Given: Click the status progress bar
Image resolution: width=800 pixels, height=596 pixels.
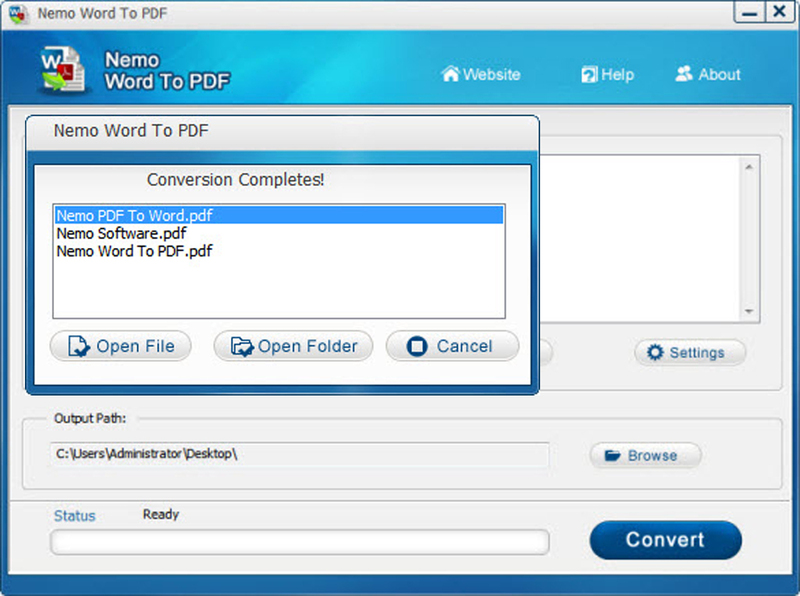Looking at the screenshot, I should tap(299, 542).
